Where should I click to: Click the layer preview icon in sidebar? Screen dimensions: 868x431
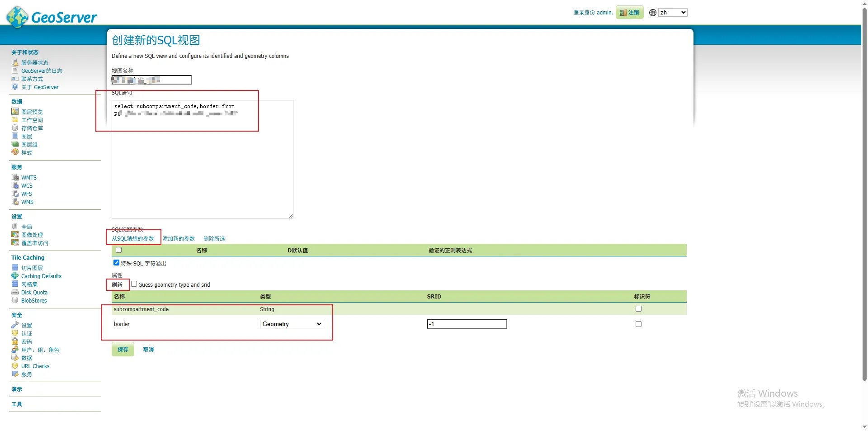point(15,112)
